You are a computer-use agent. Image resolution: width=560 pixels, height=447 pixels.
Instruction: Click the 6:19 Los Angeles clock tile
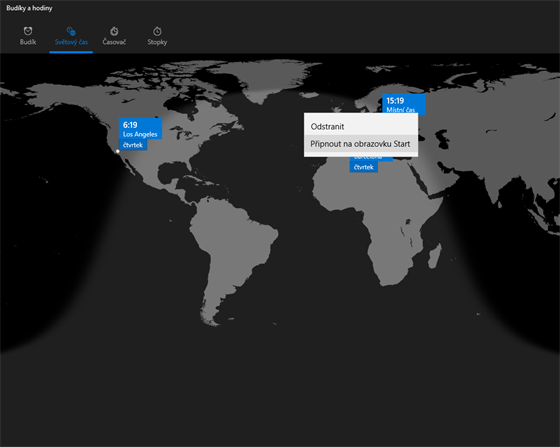click(x=140, y=129)
